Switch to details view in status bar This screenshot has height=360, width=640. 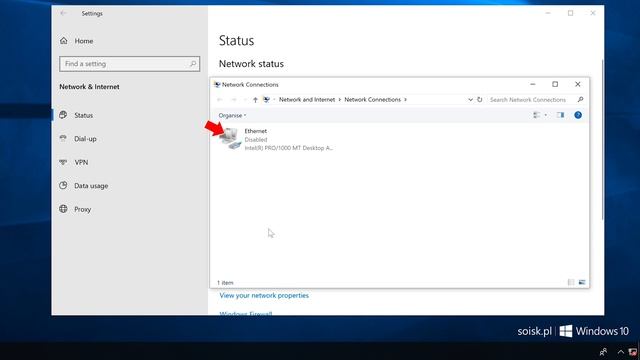571,282
